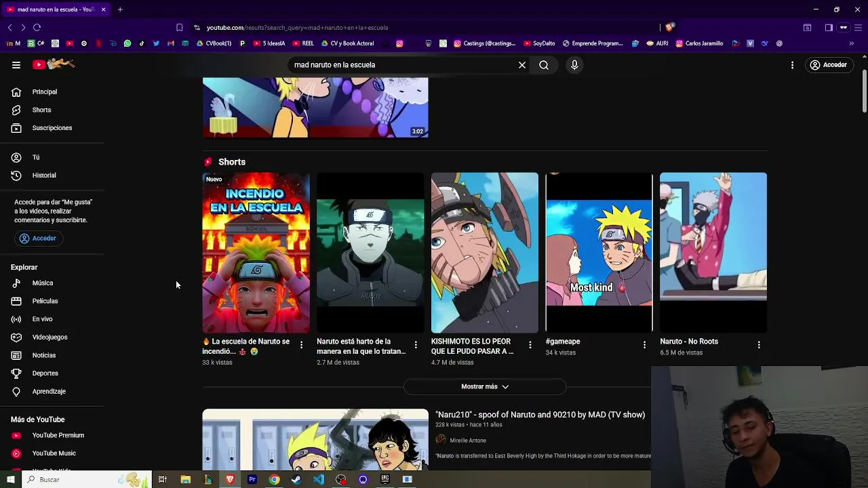Click the browser address bar URL
868x488 pixels.
tap(297, 28)
